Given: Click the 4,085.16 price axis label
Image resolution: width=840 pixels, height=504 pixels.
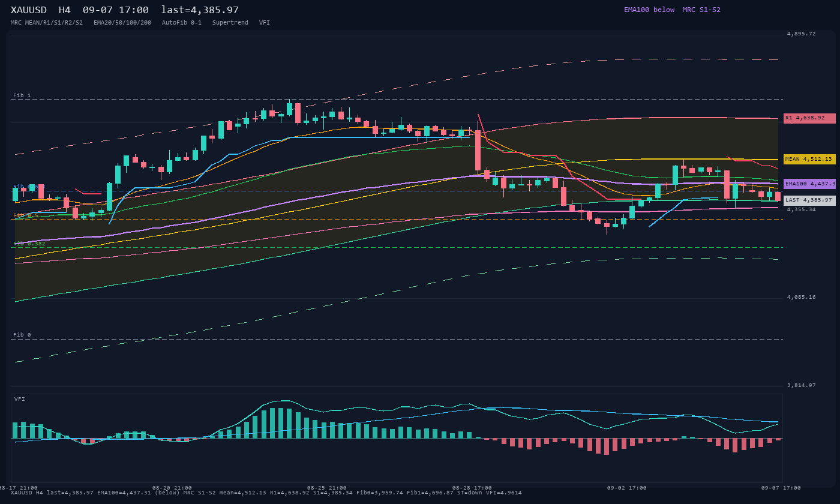Looking at the screenshot, I should [802, 297].
